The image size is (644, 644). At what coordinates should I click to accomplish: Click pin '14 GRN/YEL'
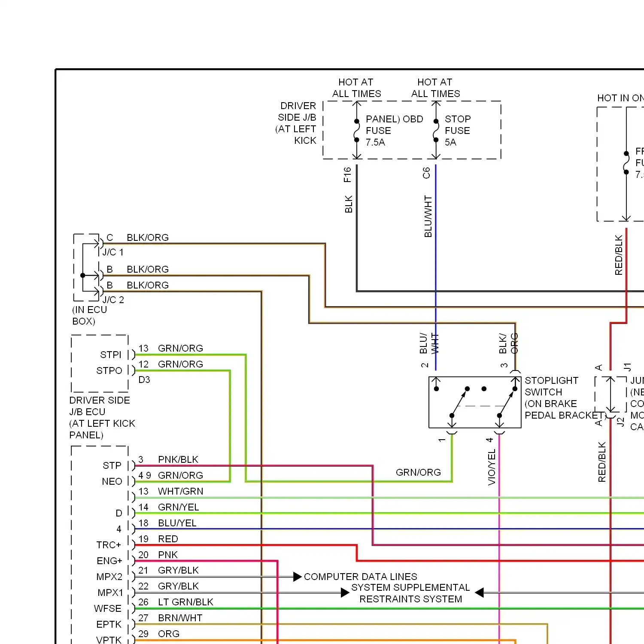click(168, 507)
